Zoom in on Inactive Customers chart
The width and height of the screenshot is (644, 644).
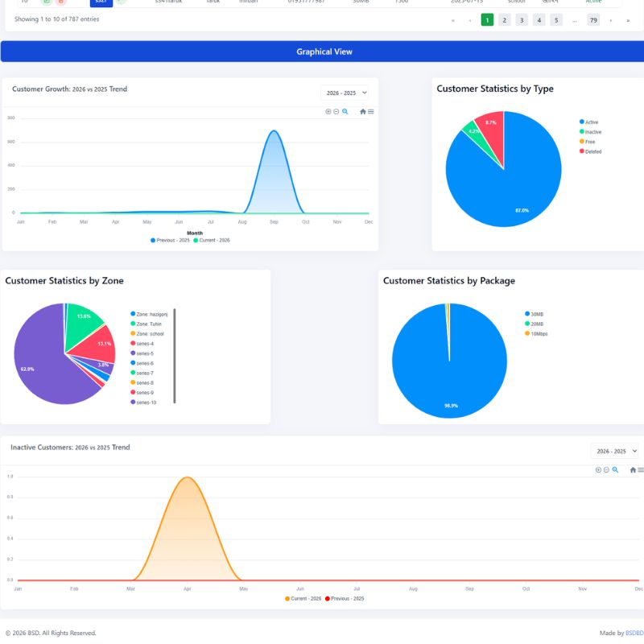coord(598,470)
